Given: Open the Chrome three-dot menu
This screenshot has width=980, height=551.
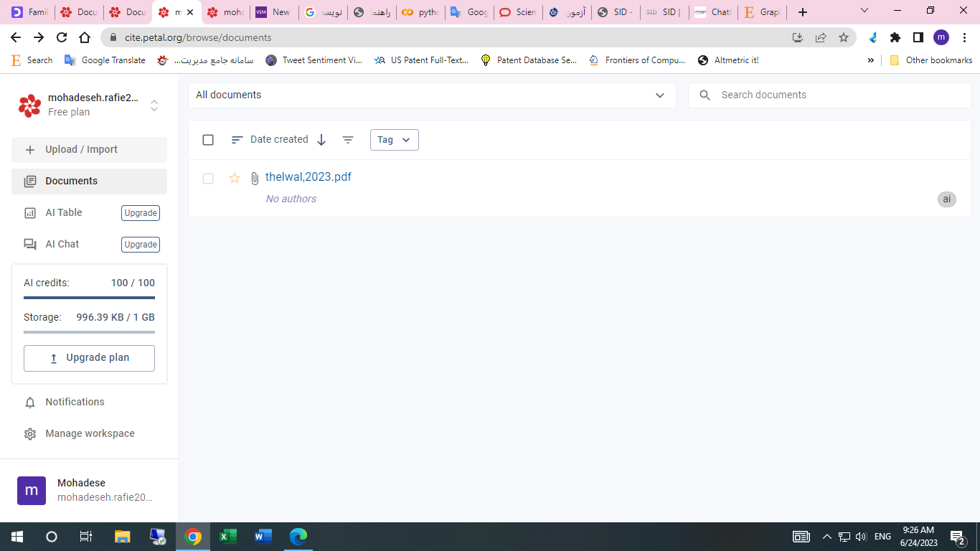Looking at the screenshot, I should click(964, 37).
